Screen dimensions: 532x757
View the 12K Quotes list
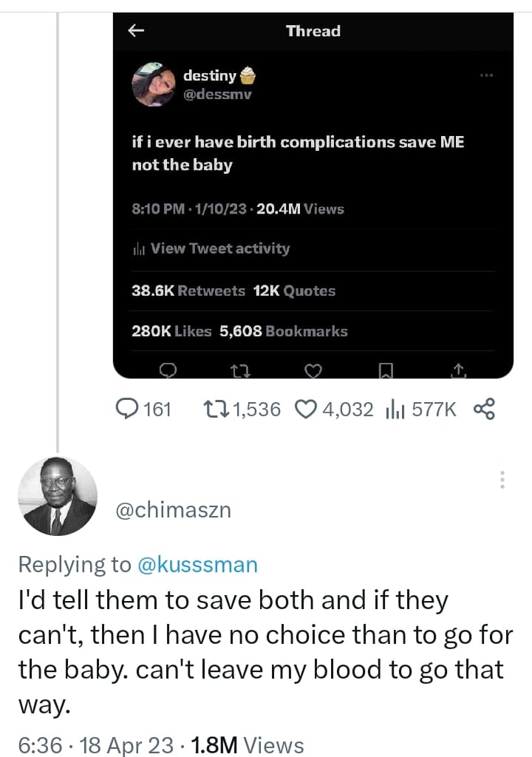[x=294, y=291]
